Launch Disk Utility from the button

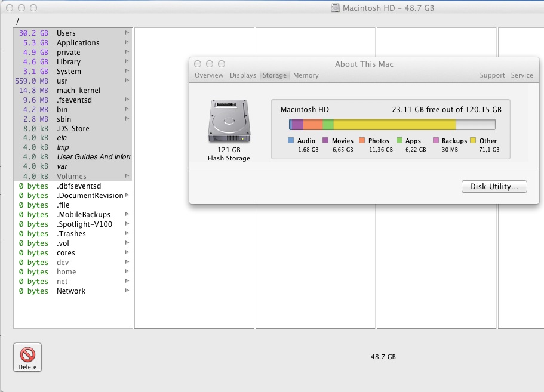(494, 187)
